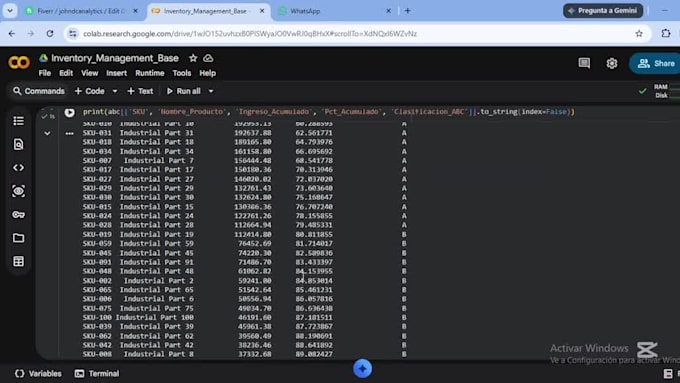The image size is (680, 383).
Task: Bookmark this page with star icon
Action: (639, 33)
